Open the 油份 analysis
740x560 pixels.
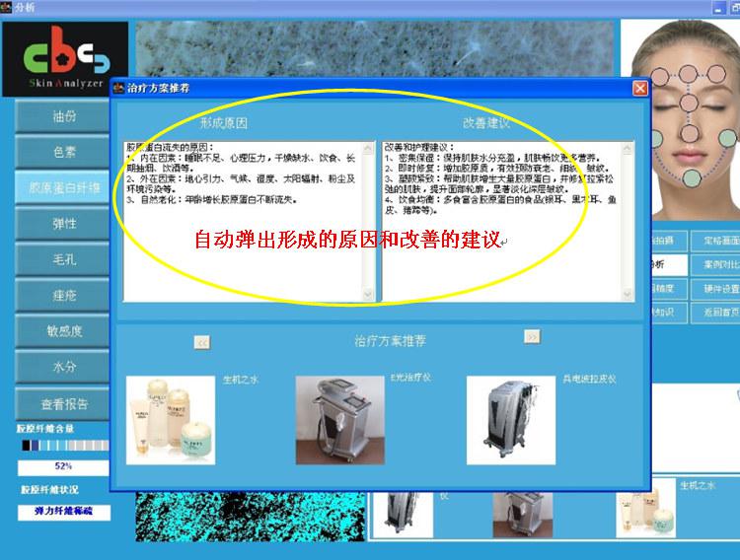pyautogui.click(x=64, y=116)
